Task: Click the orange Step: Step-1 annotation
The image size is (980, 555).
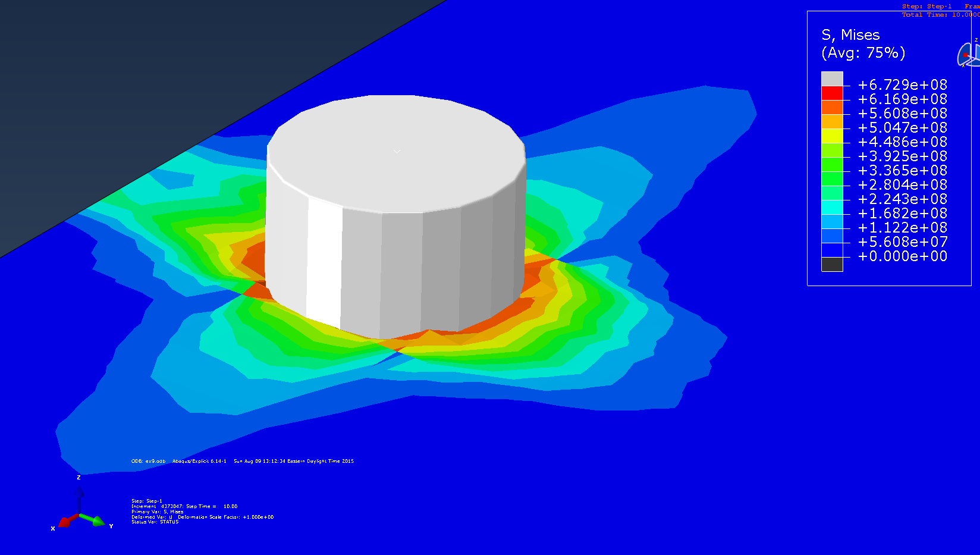Action: 926,7
